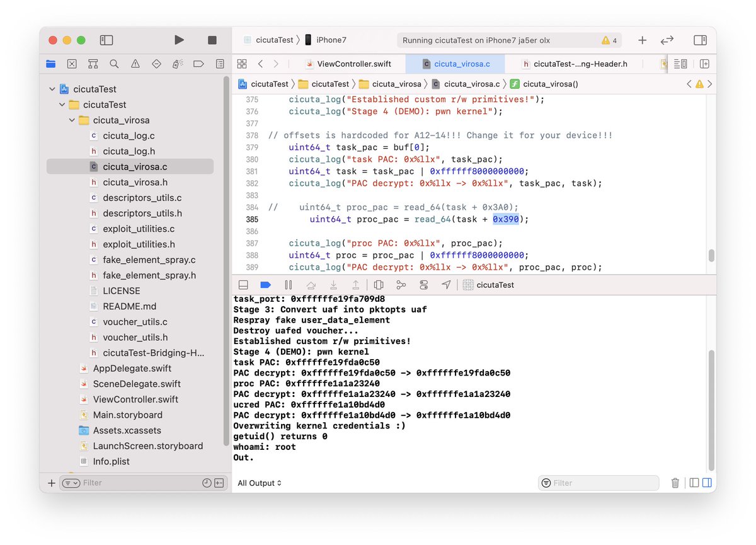Show the code review arrows button
The width and height of the screenshot is (756, 545).
click(x=667, y=40)
